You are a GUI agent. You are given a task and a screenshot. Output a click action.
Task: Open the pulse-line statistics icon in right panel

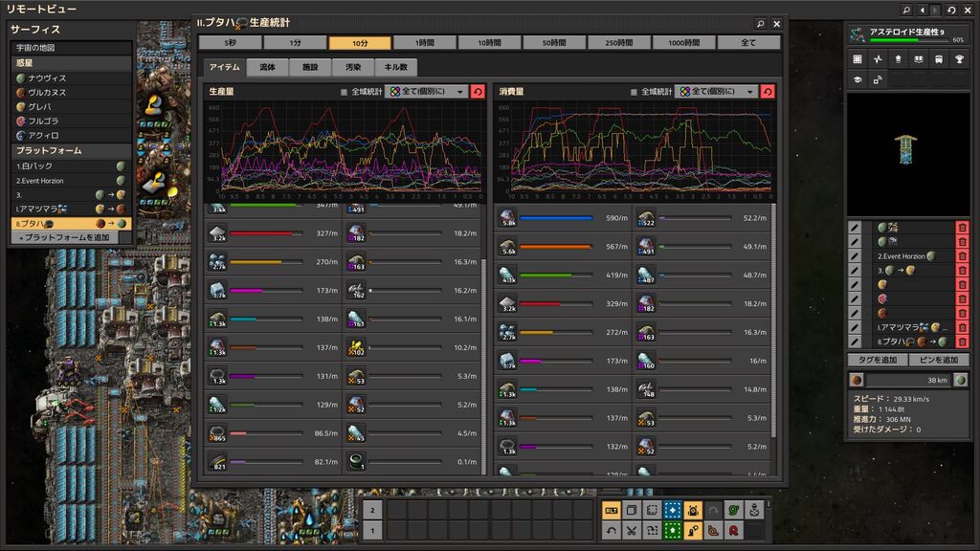pos(879,59)
